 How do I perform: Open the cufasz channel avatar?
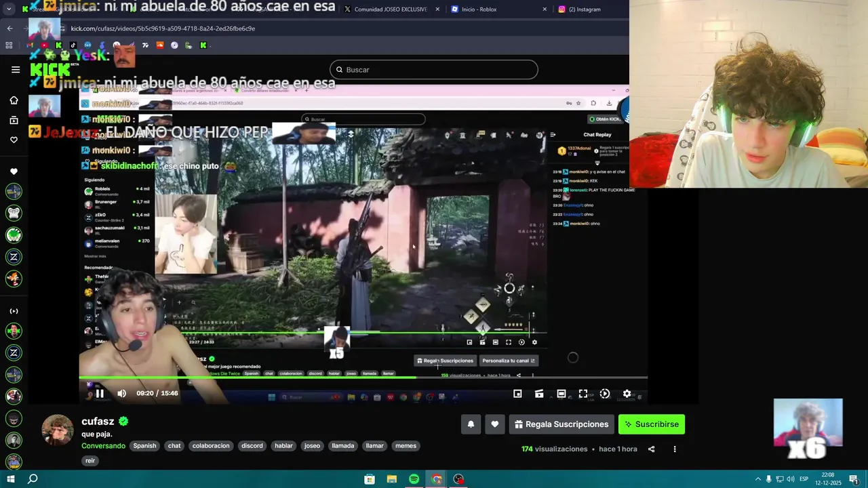58,430
